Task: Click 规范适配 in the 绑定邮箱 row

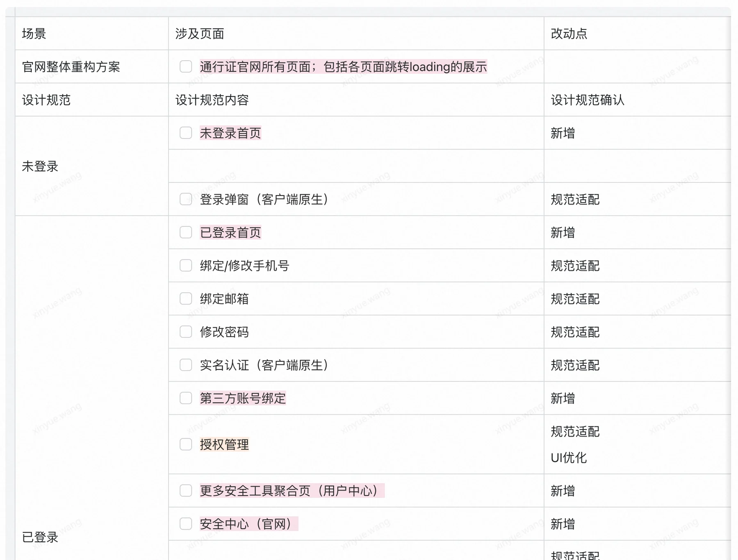Action: point(575,299)
